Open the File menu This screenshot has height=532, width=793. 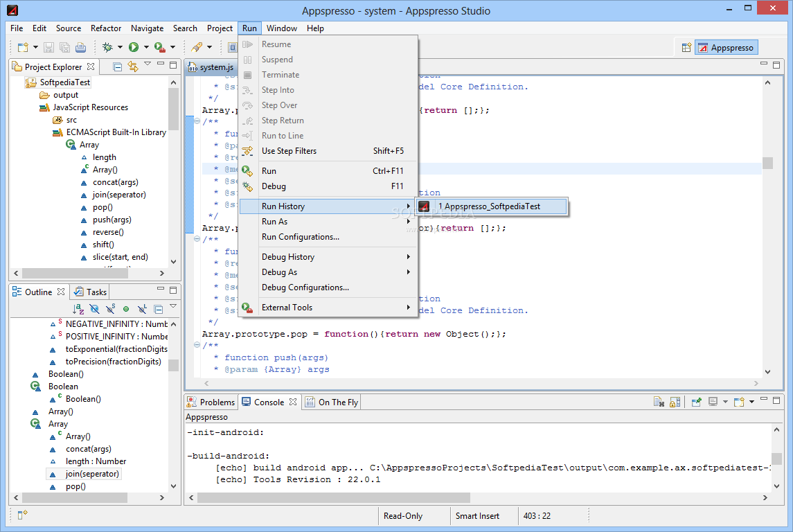tap(17, 28)
